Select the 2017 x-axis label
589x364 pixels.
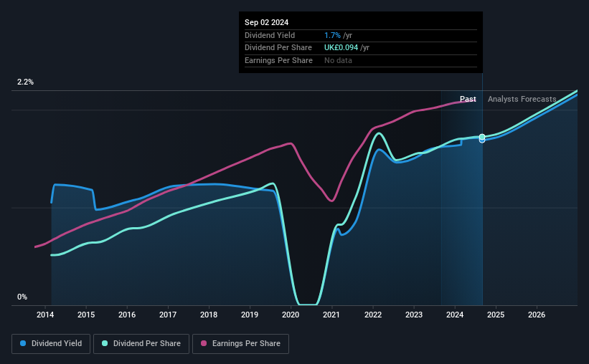[168, 315]
